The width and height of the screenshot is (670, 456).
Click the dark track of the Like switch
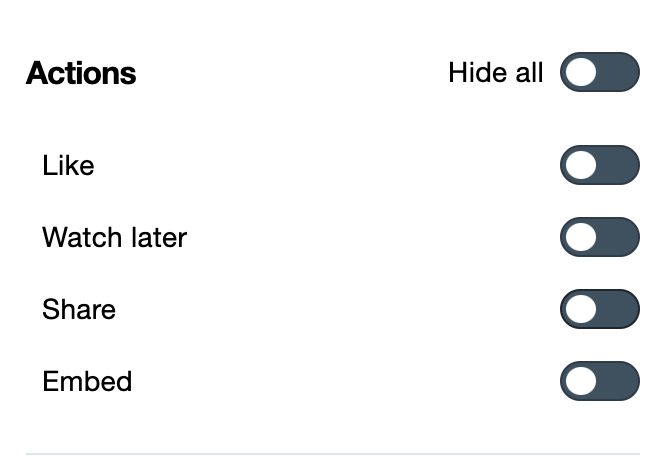tap(618, 165)
